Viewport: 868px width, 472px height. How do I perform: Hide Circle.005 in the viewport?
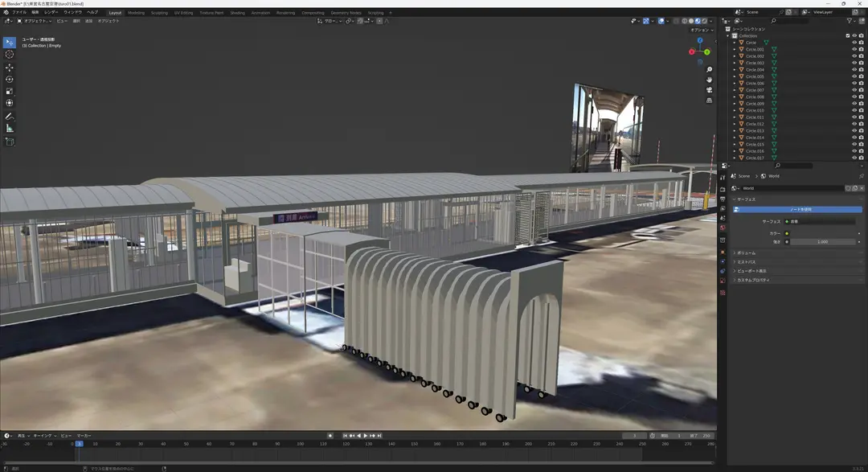point(854,76)
